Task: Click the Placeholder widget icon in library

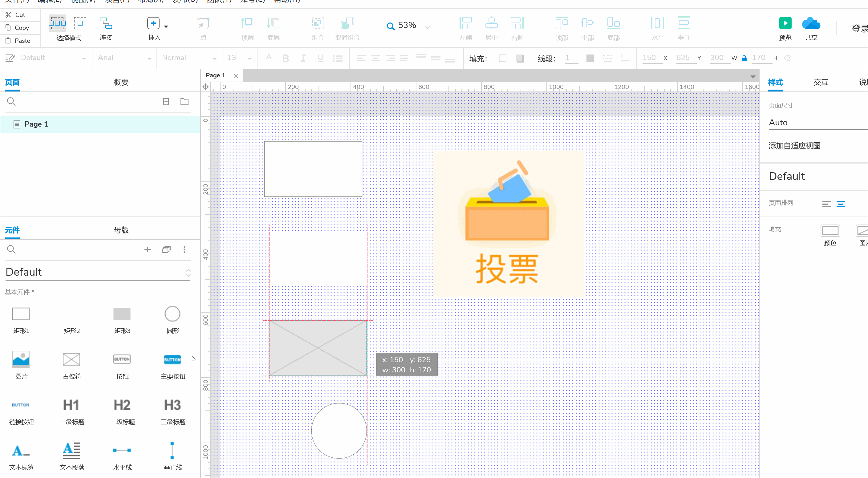Action: 71,359
